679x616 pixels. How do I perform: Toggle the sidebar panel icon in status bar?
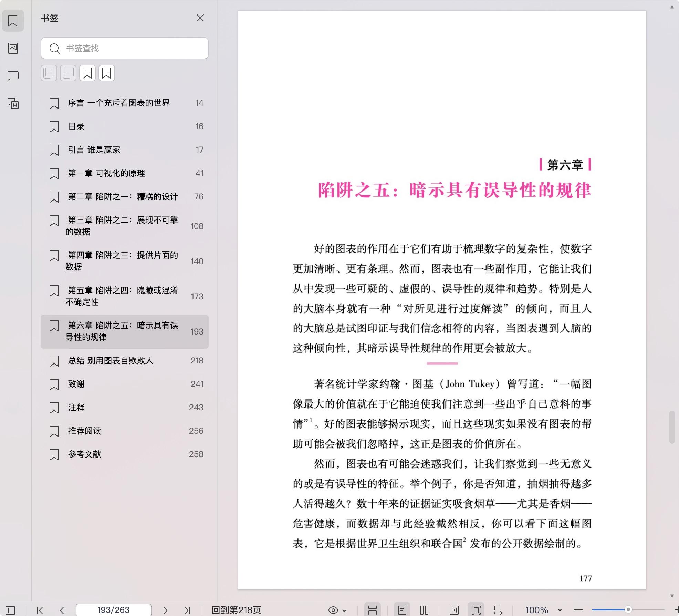10,610
